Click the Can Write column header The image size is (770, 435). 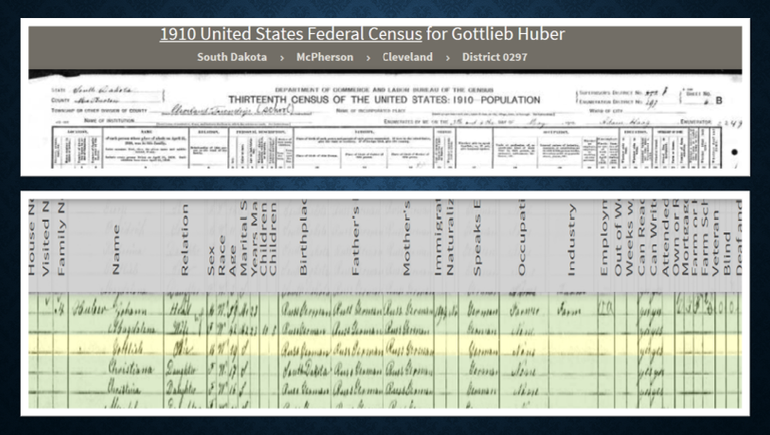pos(653,237)
